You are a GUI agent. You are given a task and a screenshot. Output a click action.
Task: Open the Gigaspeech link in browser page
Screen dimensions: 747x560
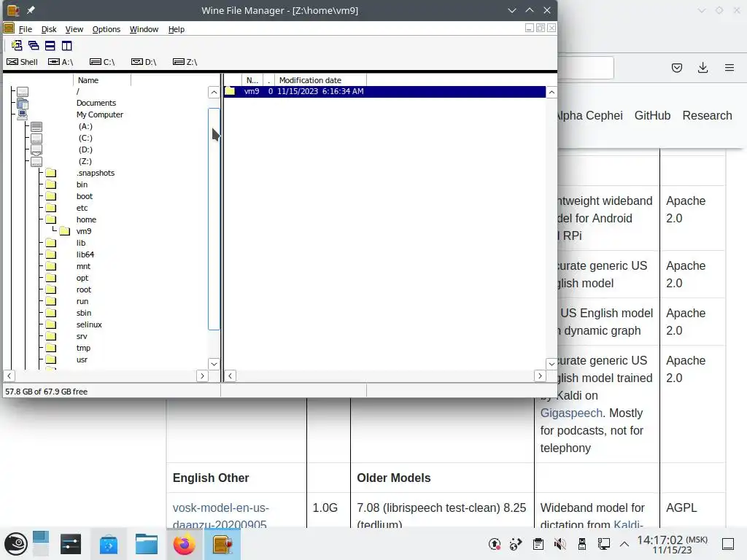pos(571,413)
